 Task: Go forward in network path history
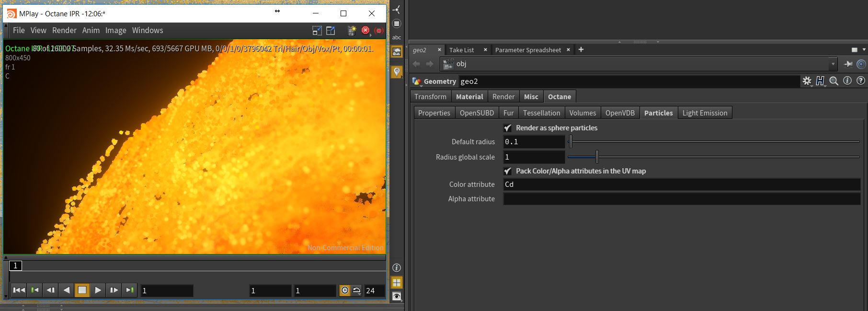[430, 64]
